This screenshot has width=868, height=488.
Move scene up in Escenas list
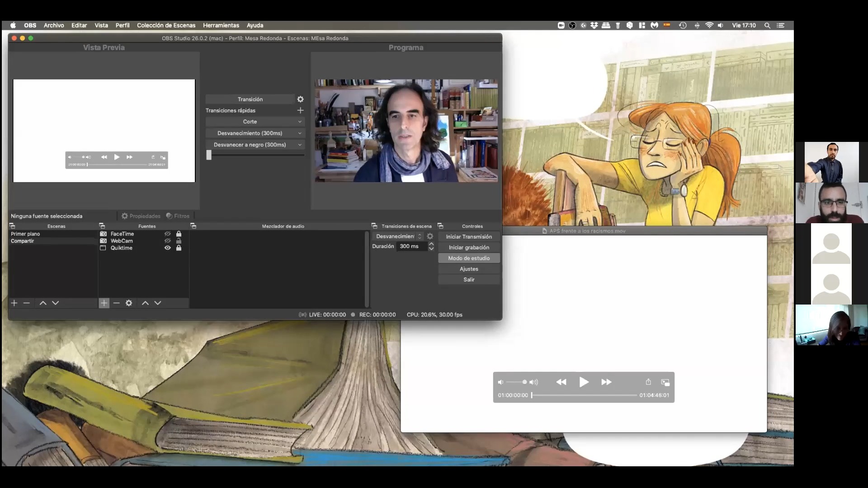[43, 303]
